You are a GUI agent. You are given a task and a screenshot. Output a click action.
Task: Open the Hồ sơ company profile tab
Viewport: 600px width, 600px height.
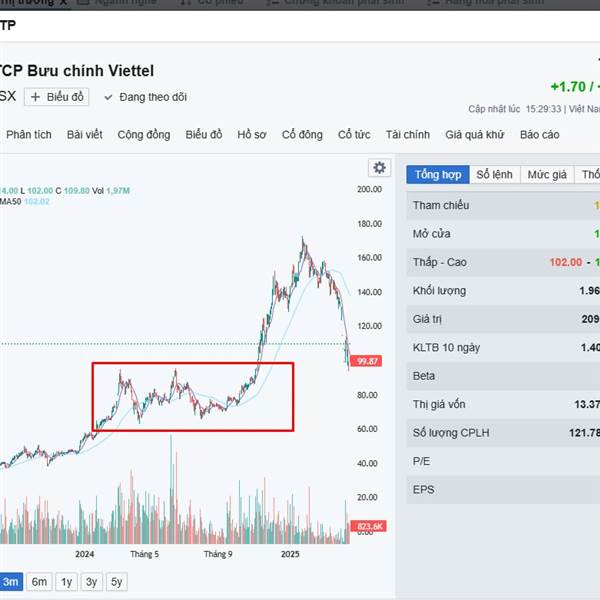click(252, 134)
